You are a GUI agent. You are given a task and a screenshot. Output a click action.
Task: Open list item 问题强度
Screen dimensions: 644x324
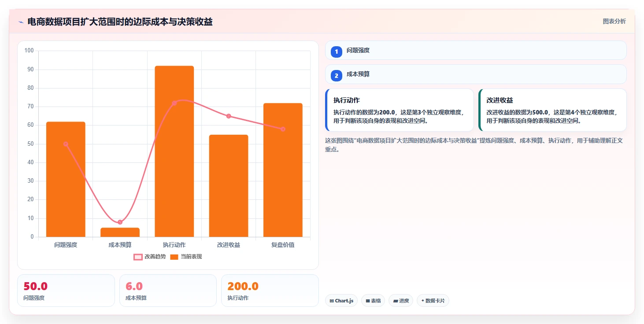(476, 50)
